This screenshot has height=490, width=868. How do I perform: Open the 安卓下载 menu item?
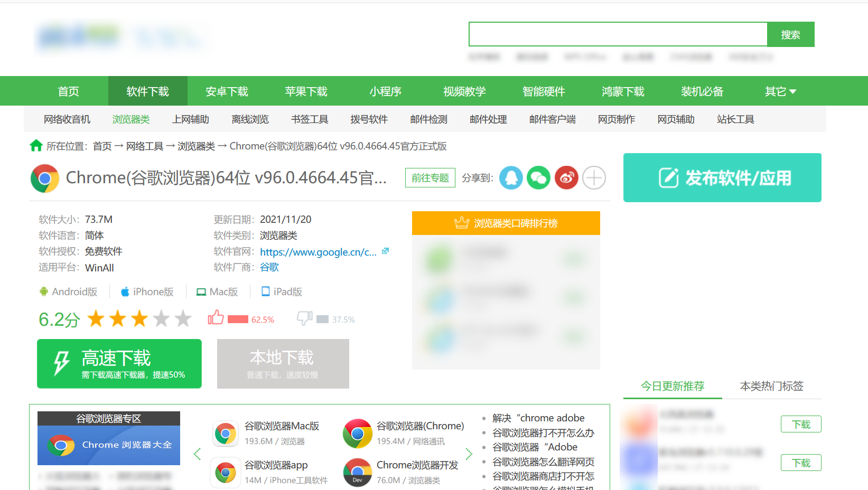pos(227,91)
